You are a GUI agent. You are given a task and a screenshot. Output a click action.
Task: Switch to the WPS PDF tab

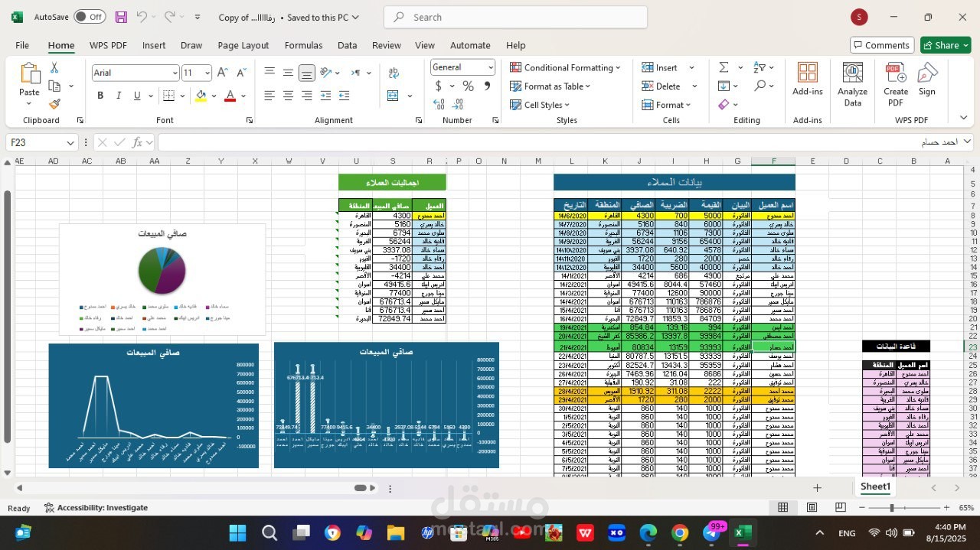(108, 45)
